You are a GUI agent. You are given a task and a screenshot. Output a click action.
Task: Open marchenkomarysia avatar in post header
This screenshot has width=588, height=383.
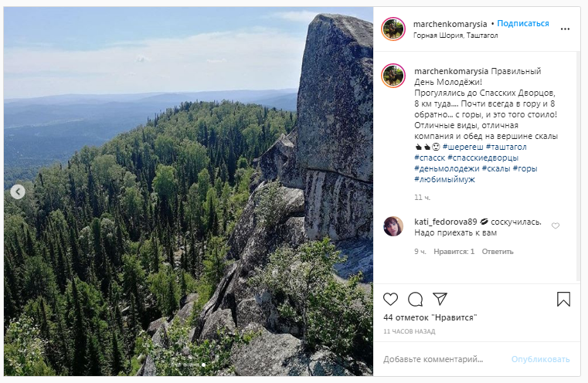click(393, 29)
